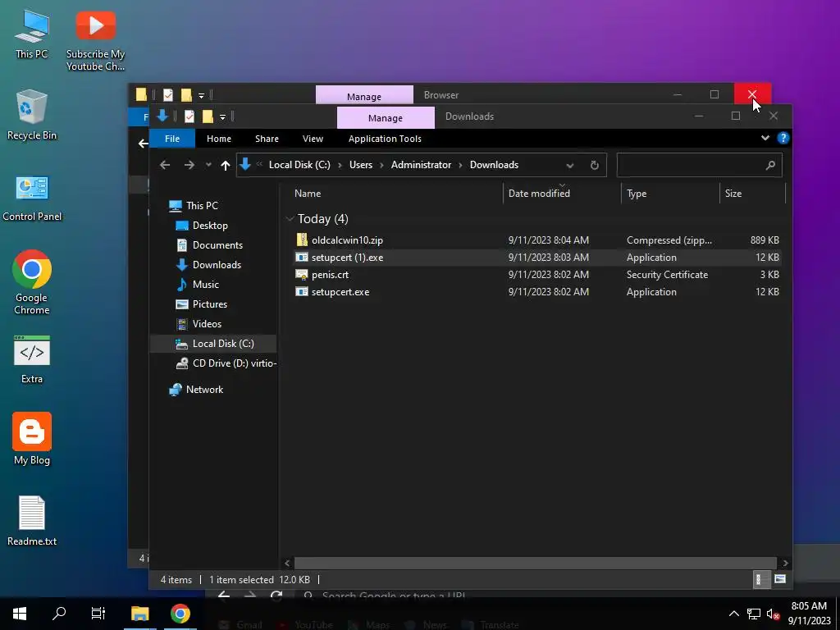Open recent locations dropdown arrow
This screenshot has width=840, height=630.
[208, 165]
